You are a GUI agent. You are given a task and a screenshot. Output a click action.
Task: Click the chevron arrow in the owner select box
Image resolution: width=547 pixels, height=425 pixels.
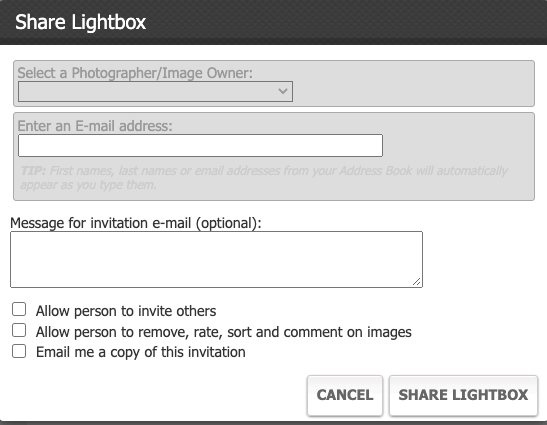[x=283, y=91]
